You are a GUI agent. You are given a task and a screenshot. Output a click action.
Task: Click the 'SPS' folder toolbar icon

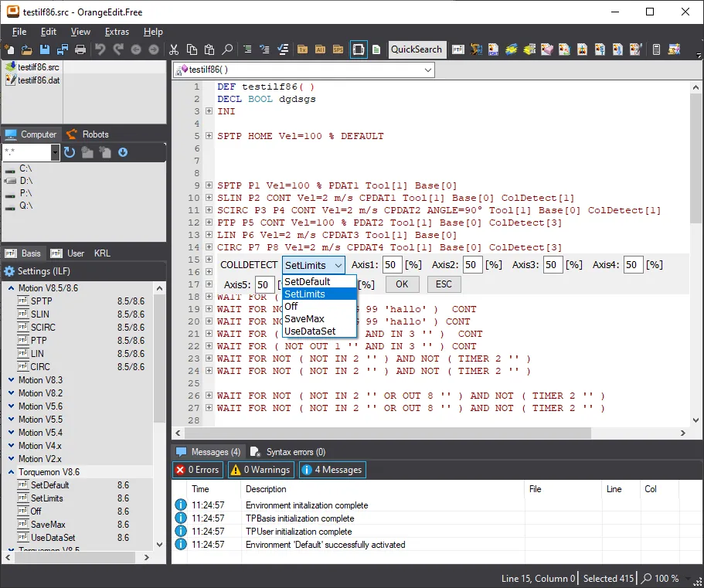click(x=338, y=49)
